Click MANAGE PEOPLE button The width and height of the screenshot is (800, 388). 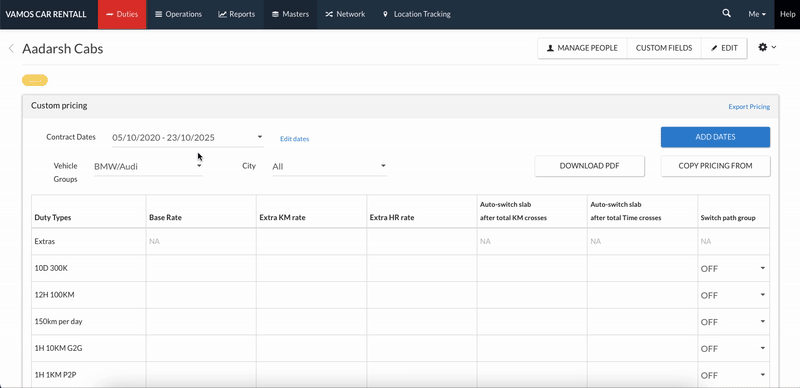(x=582, y=48)
